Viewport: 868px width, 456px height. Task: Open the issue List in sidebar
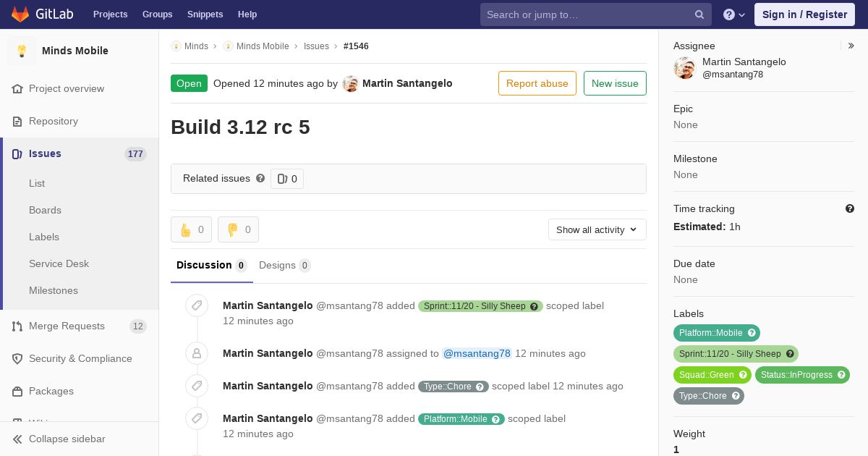point(37,183)
